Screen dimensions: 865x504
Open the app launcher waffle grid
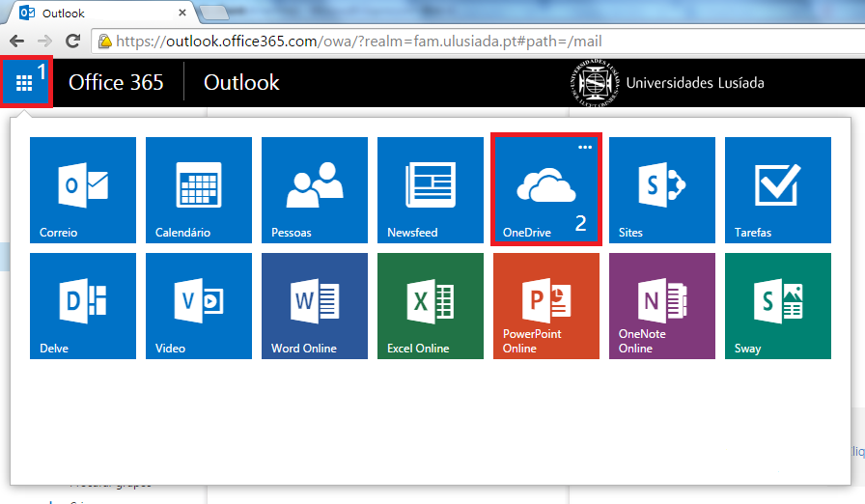[x=25, y=82]
